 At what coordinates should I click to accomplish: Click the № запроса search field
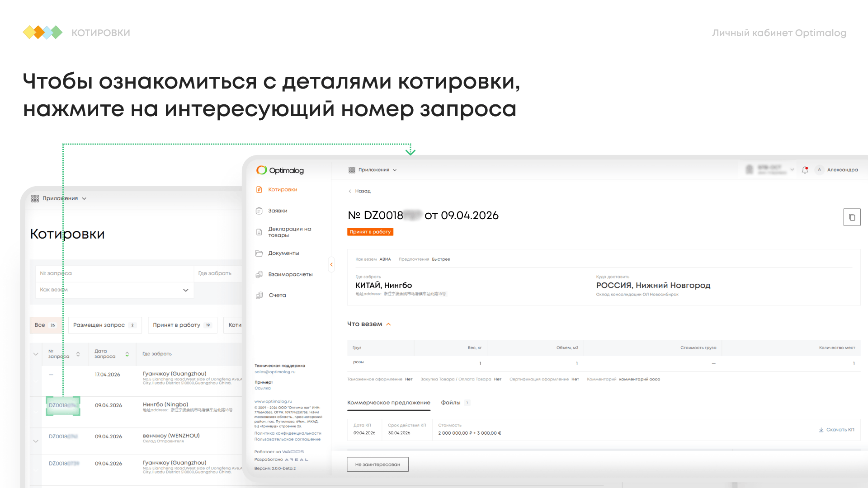pyautogui.click(x=114, y=274)
